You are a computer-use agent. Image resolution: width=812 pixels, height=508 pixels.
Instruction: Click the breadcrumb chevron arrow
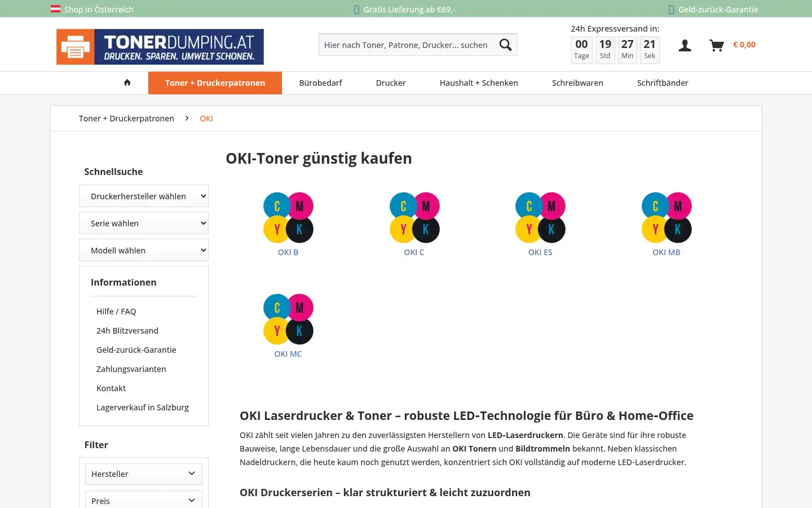[x=187, y=119]
